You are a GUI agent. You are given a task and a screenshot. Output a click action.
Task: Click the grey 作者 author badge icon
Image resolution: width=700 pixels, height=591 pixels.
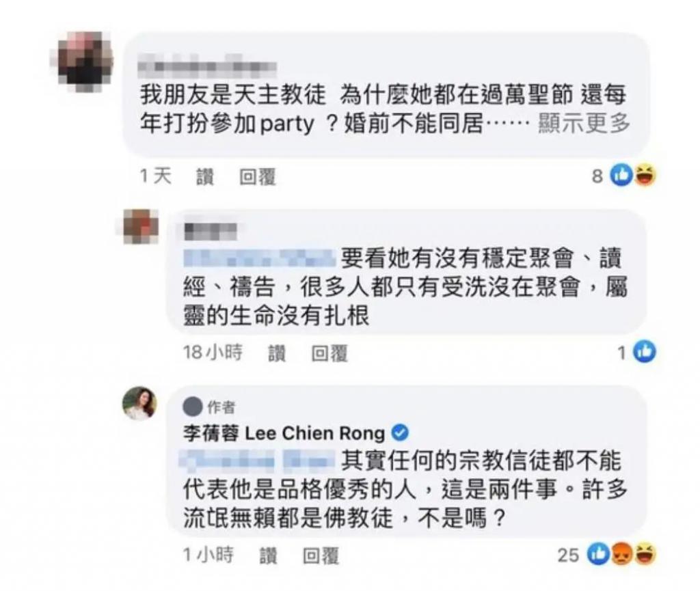[193, 407]
